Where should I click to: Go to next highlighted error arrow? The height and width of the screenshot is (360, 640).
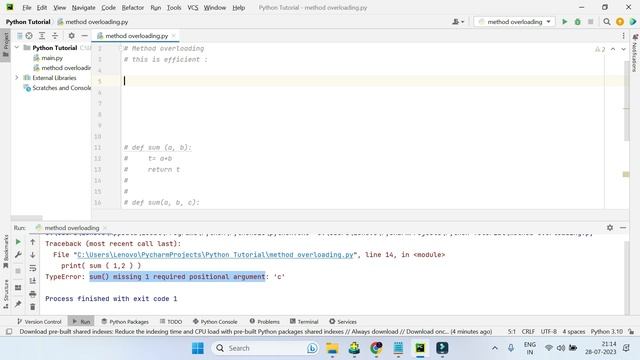(x=623, y=49)
